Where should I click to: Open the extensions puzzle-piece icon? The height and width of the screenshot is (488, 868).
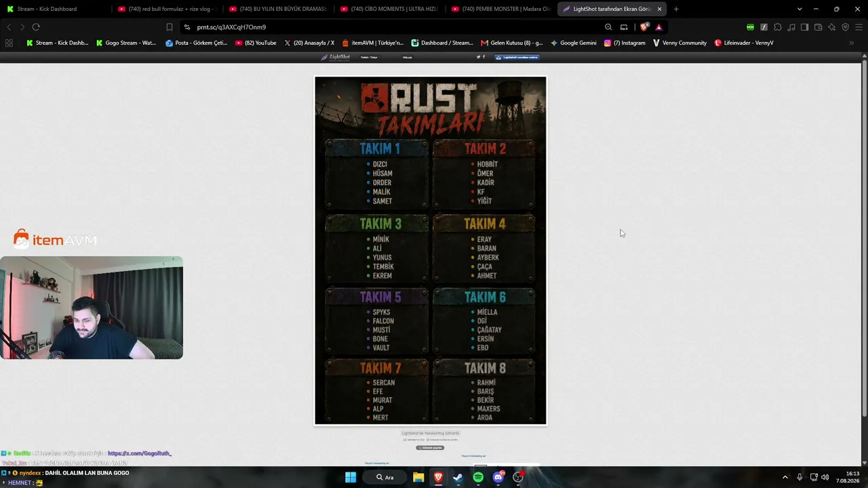(778, 27)
